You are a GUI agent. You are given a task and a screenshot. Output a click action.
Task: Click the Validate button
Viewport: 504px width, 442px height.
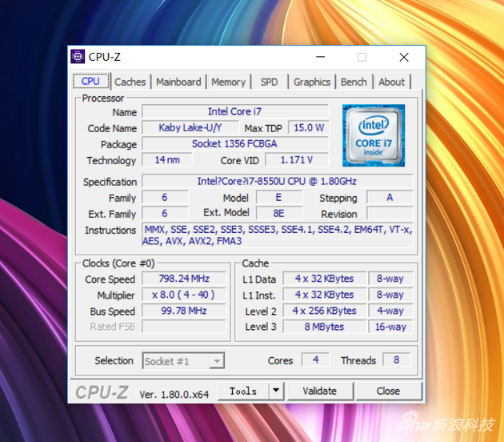pos(320,391)
